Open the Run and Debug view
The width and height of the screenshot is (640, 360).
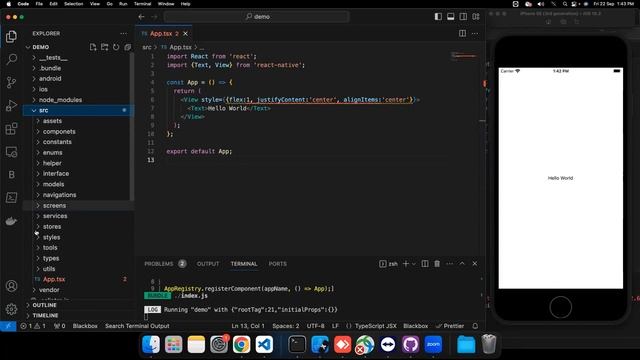tap(11, 106)
